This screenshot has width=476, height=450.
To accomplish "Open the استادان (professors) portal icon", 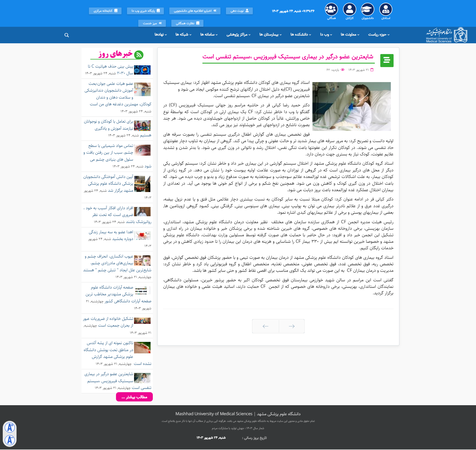I will click(386, 10).
